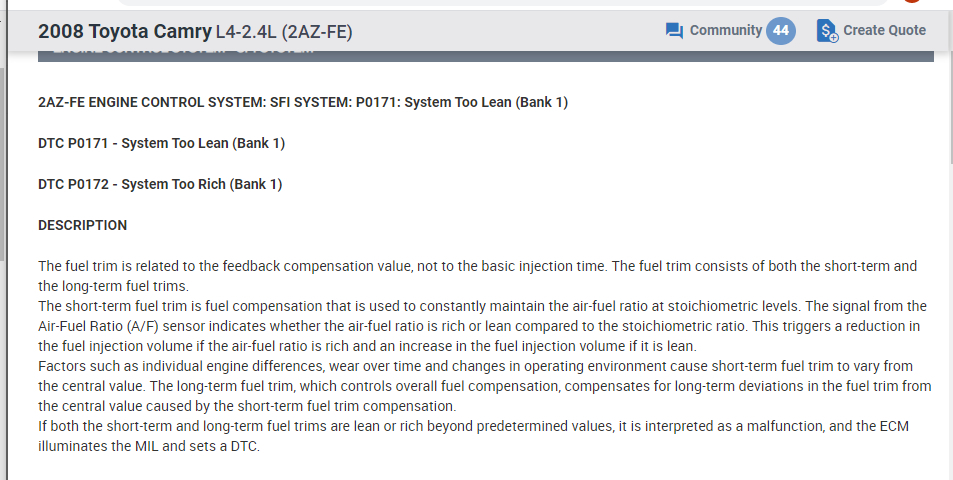This screenshot has width=953, height=480.
Task: Click the Create Quote dollar icon
Action: pyautogui.click(x=827, y=31)
